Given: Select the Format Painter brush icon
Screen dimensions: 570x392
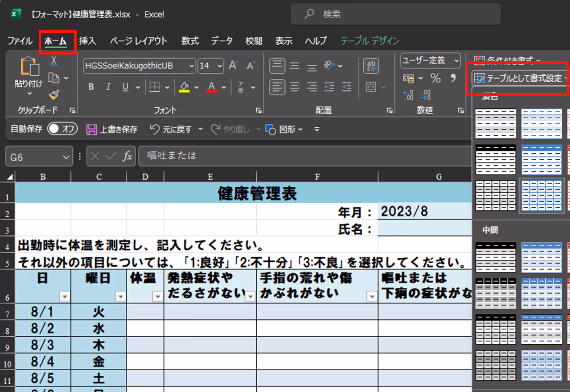Looking at the screenshot, I should pyautogui.click(x=54, y=94).
